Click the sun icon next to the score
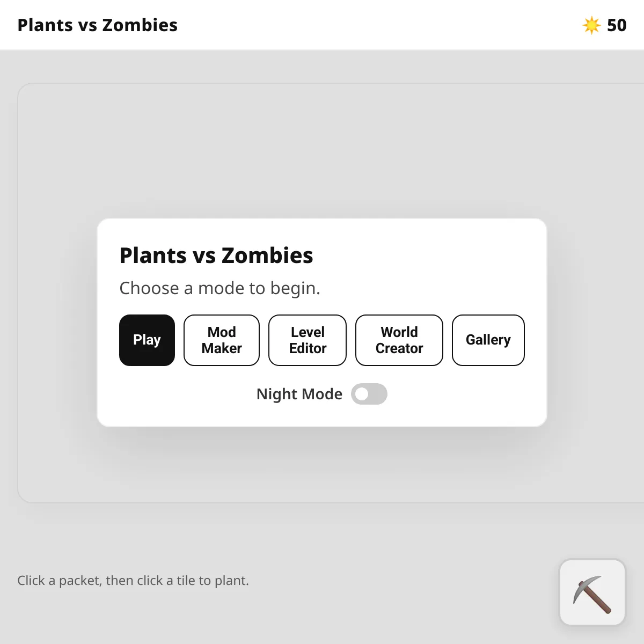The image size is (644, 644). point(590,25)
